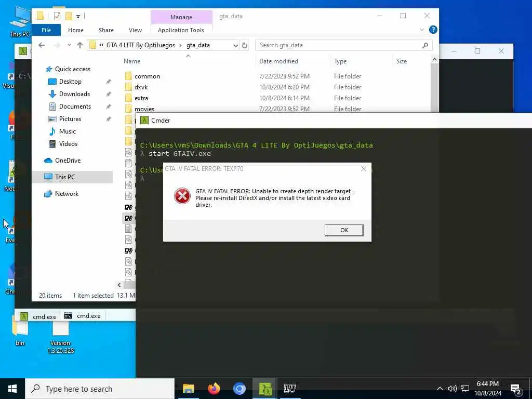Sort by Date modified column header

coord(278,61)
